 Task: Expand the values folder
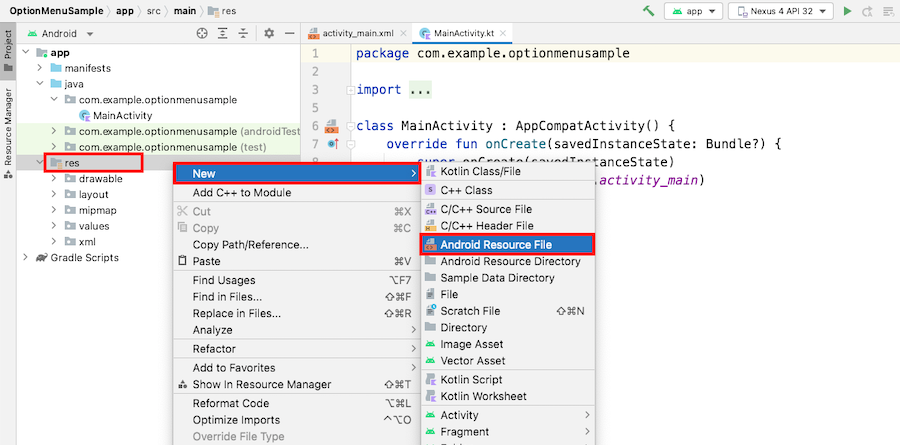coord(53,226)
